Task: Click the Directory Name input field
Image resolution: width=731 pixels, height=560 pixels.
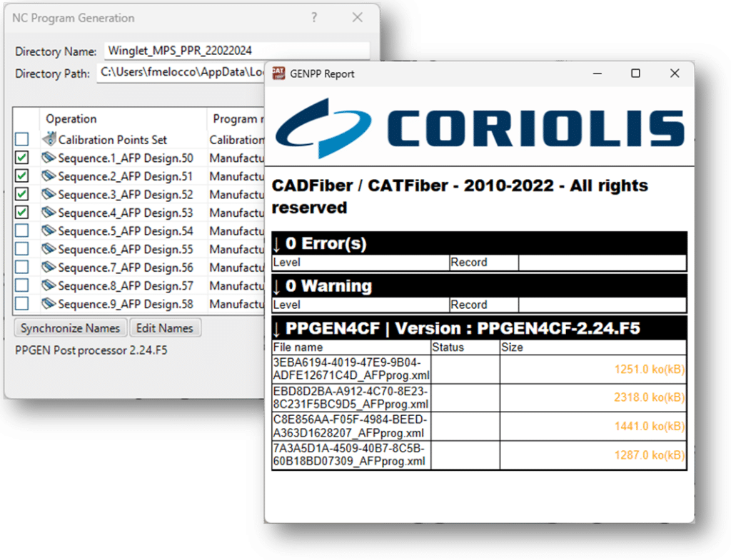Action: (x=237, y=51)
